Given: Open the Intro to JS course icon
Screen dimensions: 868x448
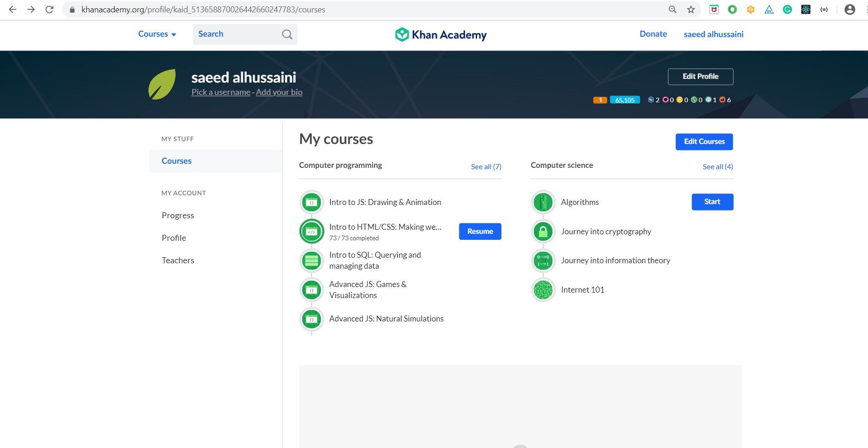Looking at the screenshot, I should 312,202.
